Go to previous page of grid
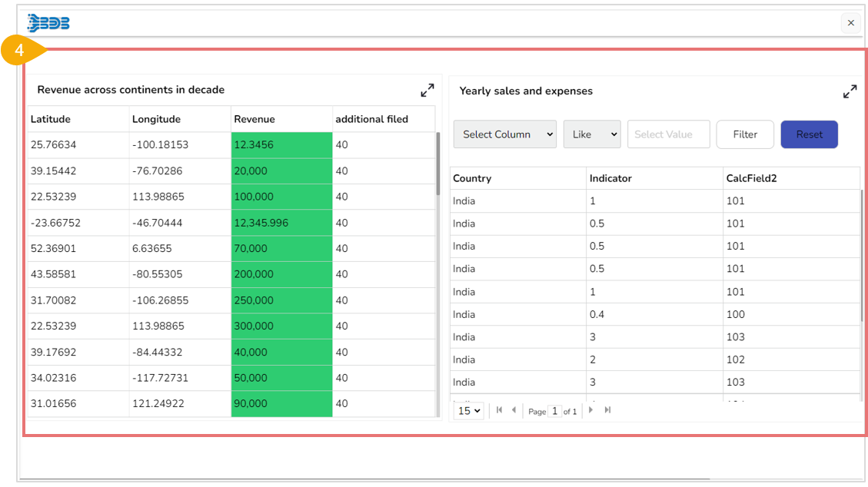This screenshot has height=487, width=868. pyautogui.click(x=514, y=410)
